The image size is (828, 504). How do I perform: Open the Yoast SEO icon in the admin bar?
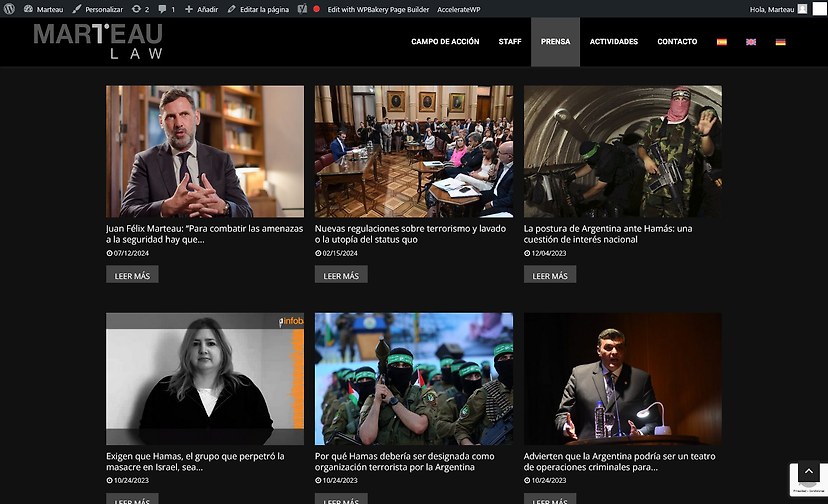302,9
